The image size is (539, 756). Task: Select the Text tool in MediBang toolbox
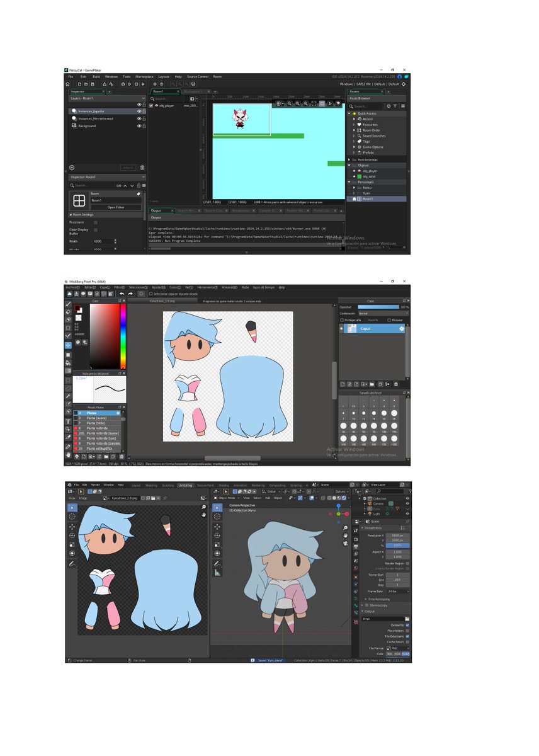point(68,421)
